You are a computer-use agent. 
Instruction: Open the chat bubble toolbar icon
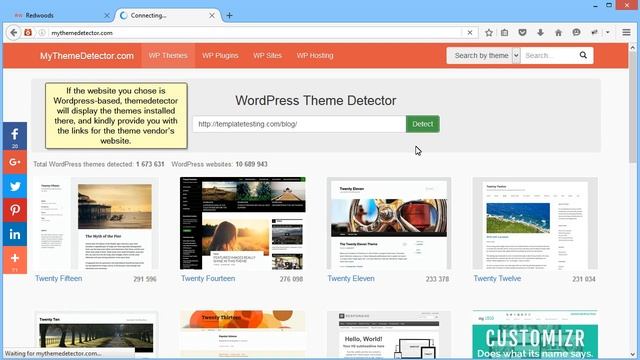coord(576,33)
